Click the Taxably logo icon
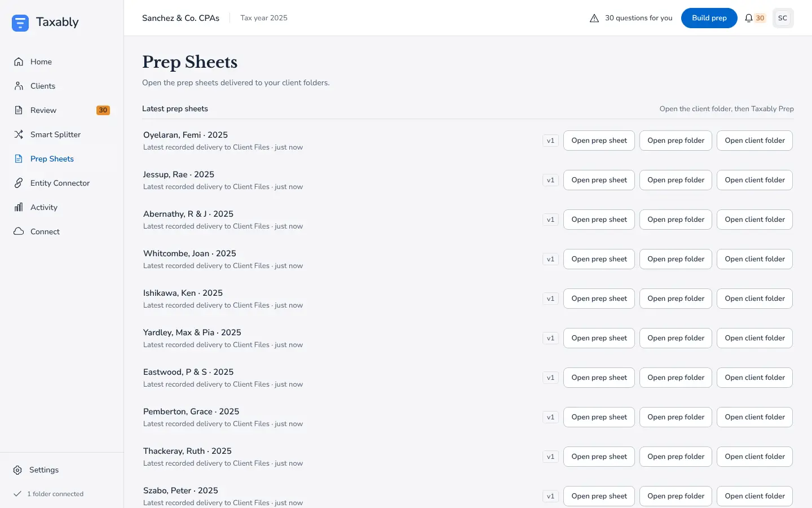This screenshot has height=508, width=812. pyautogui.click(x=20, y=23)
